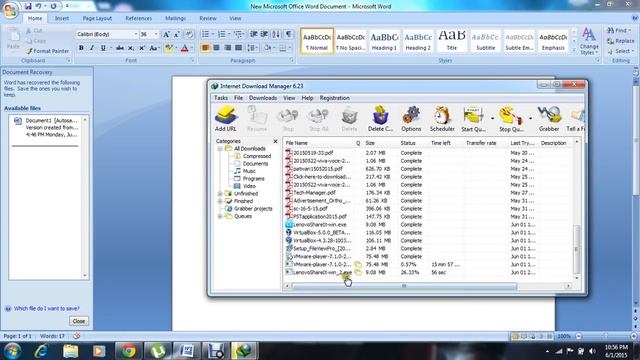
Task: Toggle subscript formatting in Word
Action: click(x=131, y=48)
